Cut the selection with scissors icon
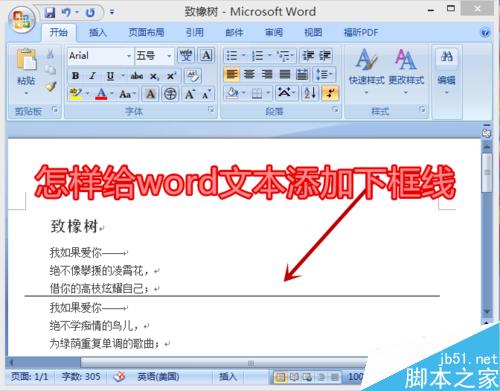 pyautogui.click(x=50, y=54)
